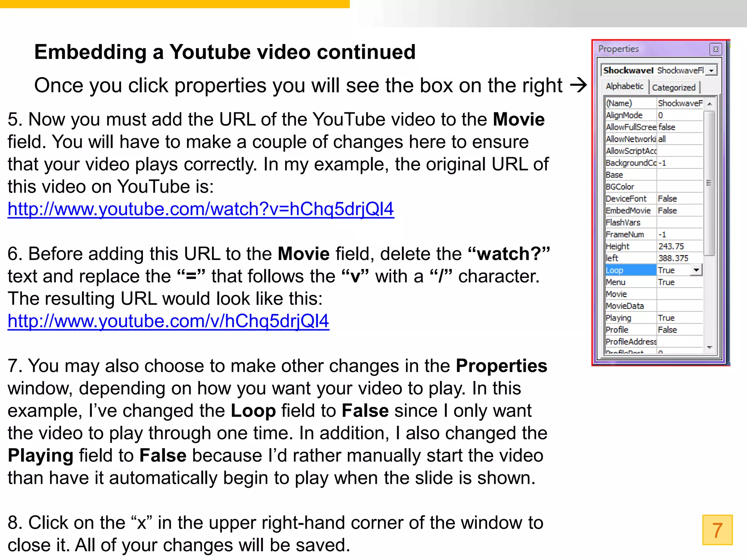Select the FrameNum property

point(631,234)
